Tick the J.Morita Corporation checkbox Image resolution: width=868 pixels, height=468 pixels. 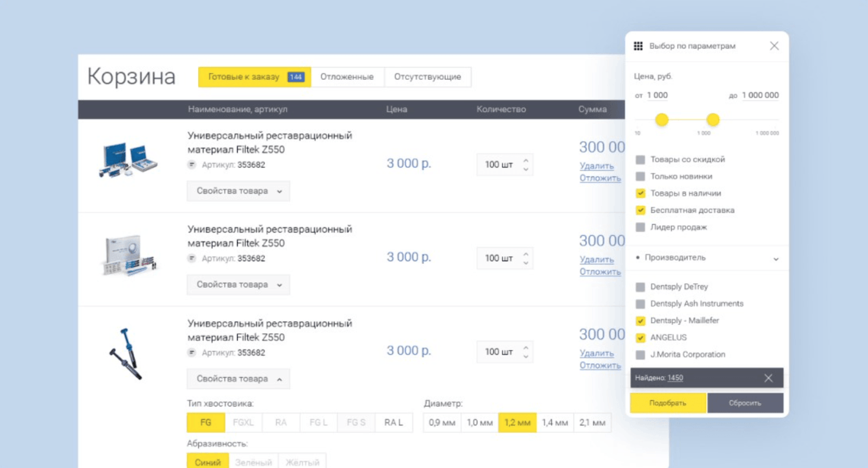pos(641,355)
